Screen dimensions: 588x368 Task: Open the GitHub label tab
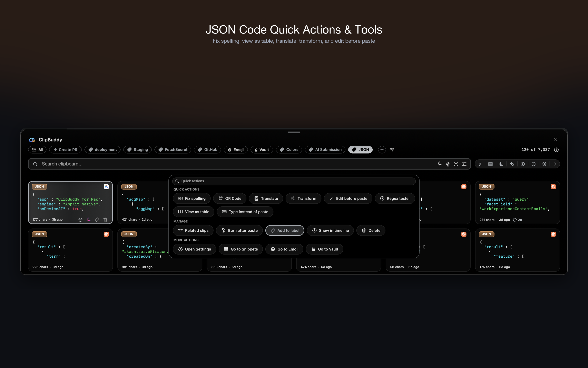coord(207,150)
